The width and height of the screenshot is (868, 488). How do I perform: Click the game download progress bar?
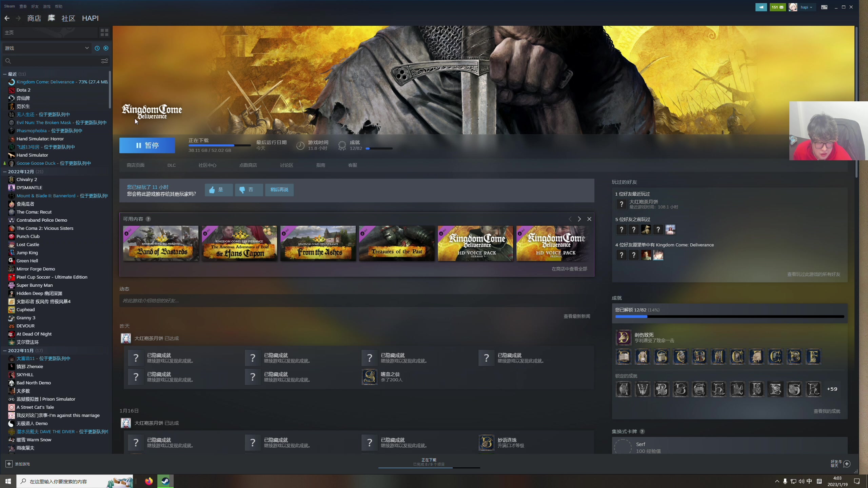(x=219, y=145)
